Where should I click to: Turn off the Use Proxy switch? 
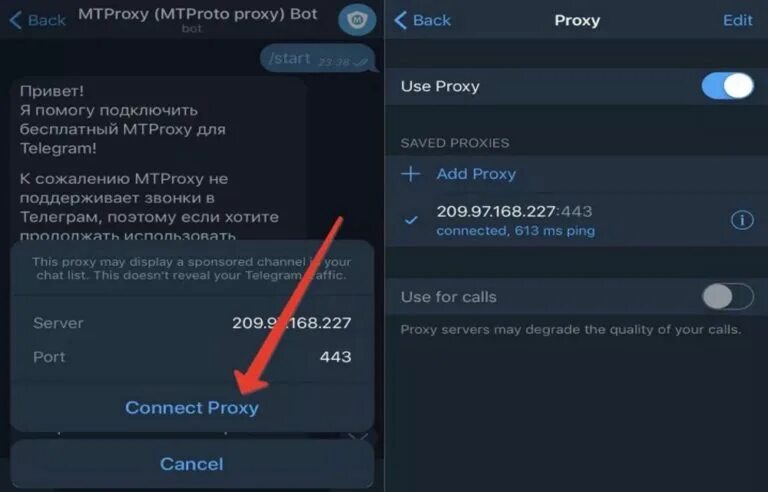[727, 86]
